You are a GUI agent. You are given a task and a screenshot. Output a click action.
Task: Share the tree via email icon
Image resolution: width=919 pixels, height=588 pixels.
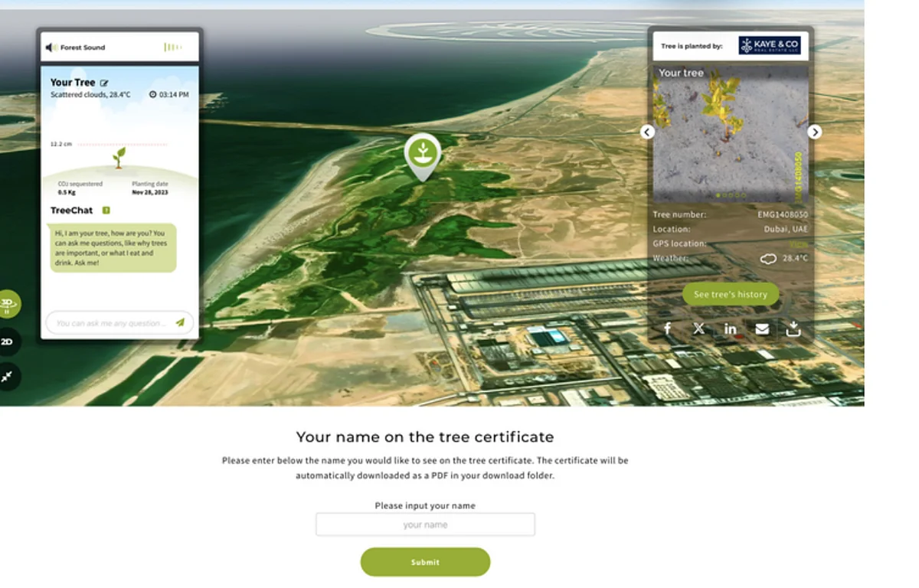762,328
